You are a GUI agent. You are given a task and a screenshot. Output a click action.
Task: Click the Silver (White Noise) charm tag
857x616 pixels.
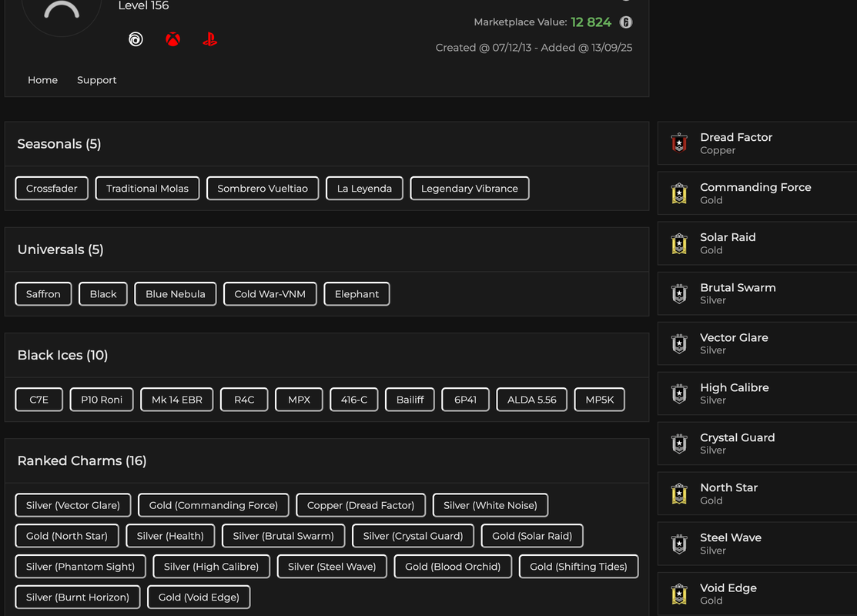[x=490, y=505]
